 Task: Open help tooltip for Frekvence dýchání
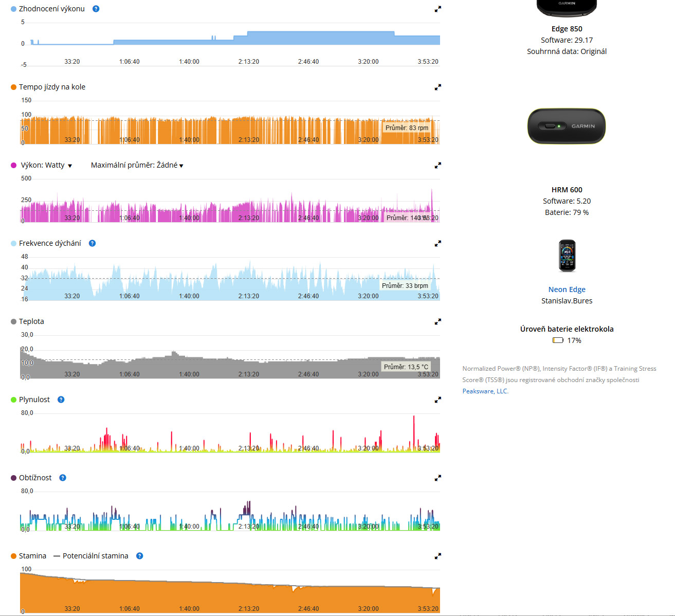point(92,243)
